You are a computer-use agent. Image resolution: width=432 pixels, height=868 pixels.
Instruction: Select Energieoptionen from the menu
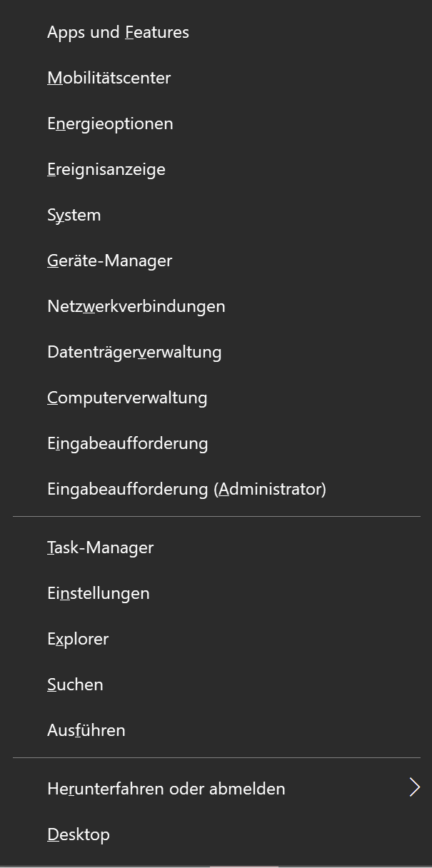pyautogui.click(x=110, y=123)
